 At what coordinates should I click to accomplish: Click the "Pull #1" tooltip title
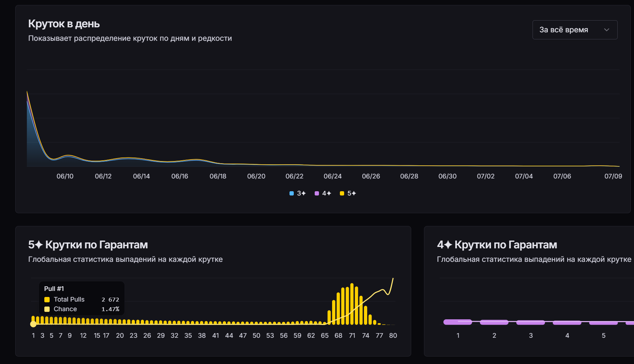coord(54,289)
